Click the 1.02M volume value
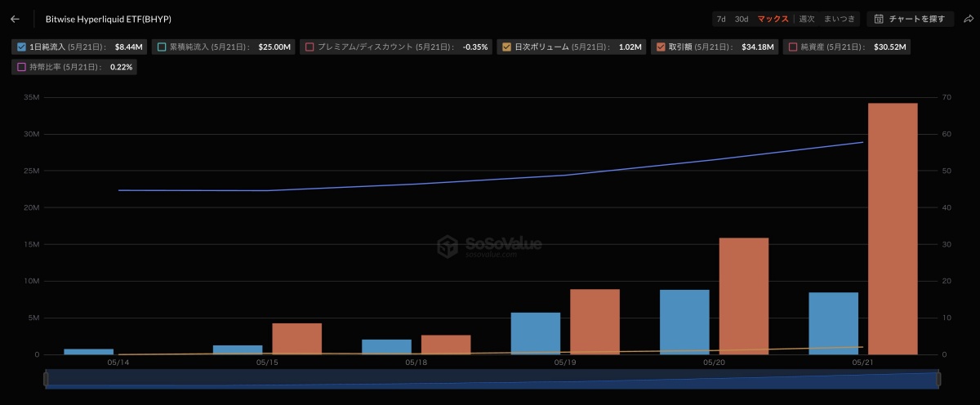 click(630, 47)
